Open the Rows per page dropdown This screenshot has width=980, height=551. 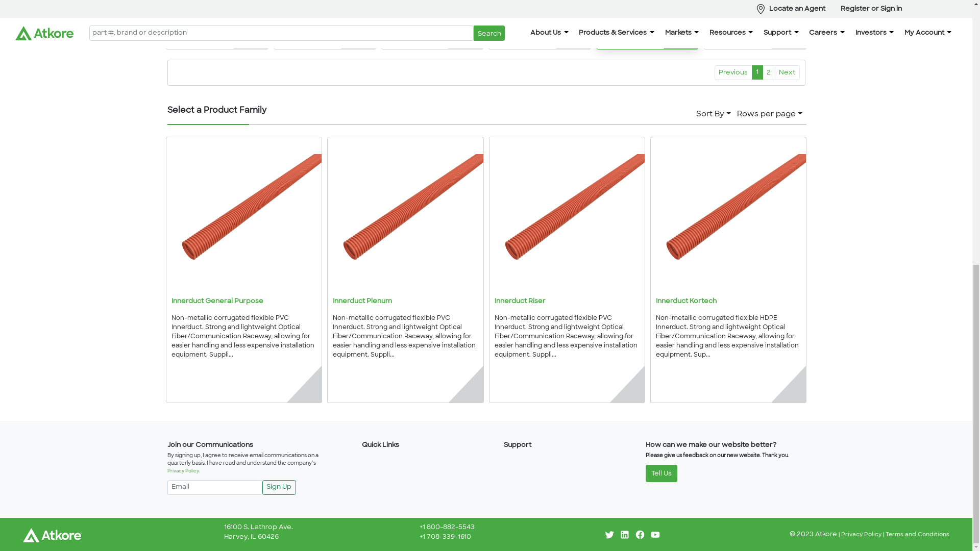click(769, 114)
